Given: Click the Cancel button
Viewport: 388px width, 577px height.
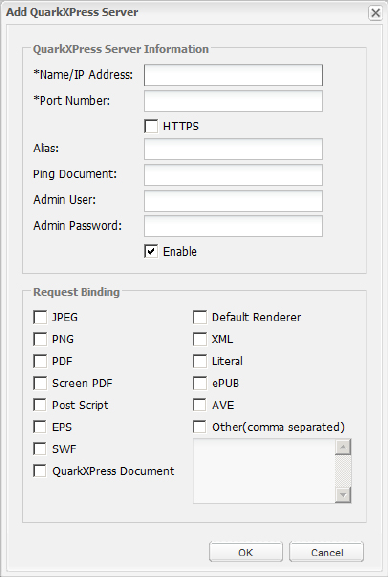Looking at the screenshot, I should (327, 552).
